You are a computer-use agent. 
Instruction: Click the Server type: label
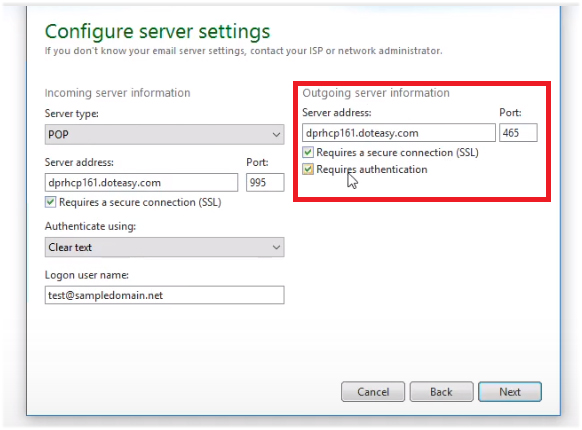click(x=72, y=114)
